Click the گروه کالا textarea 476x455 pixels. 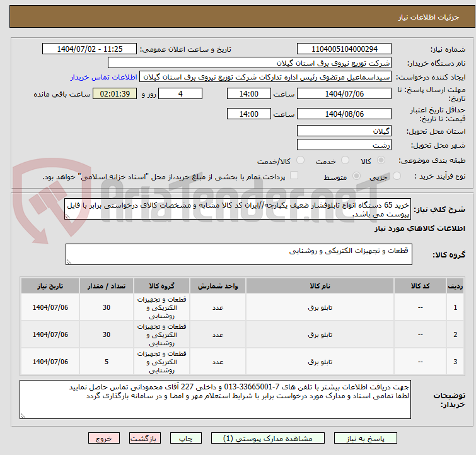[238, 254]
